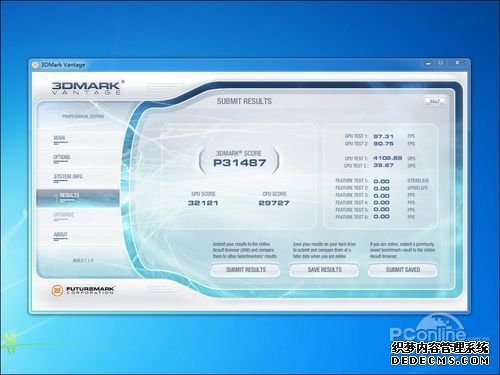Click the Futuremark Corporation logo icon
This screenshot has height=375, width=500.
tap(57, 290)
